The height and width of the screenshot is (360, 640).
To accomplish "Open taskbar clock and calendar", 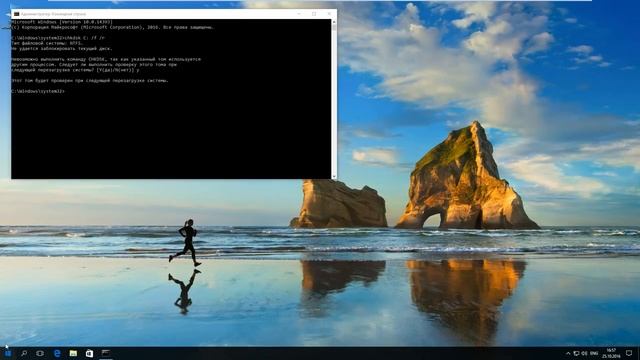I will click(x=611, y=353).
